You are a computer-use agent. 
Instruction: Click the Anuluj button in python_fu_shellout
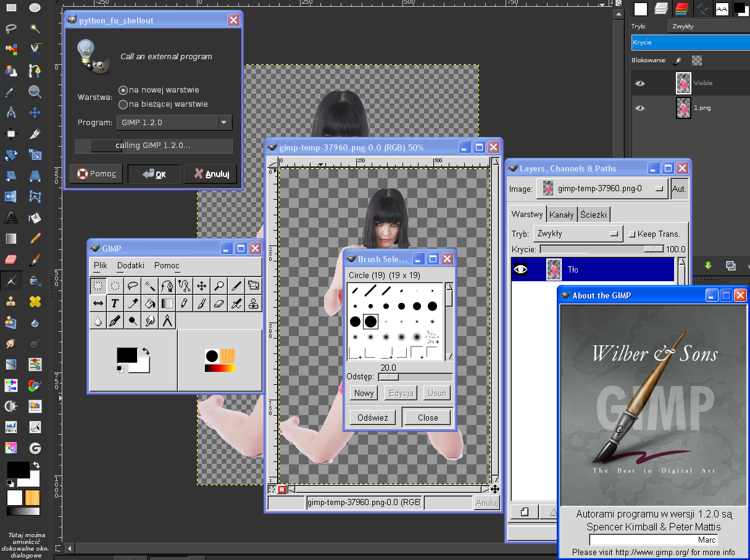tap(211, 174)
